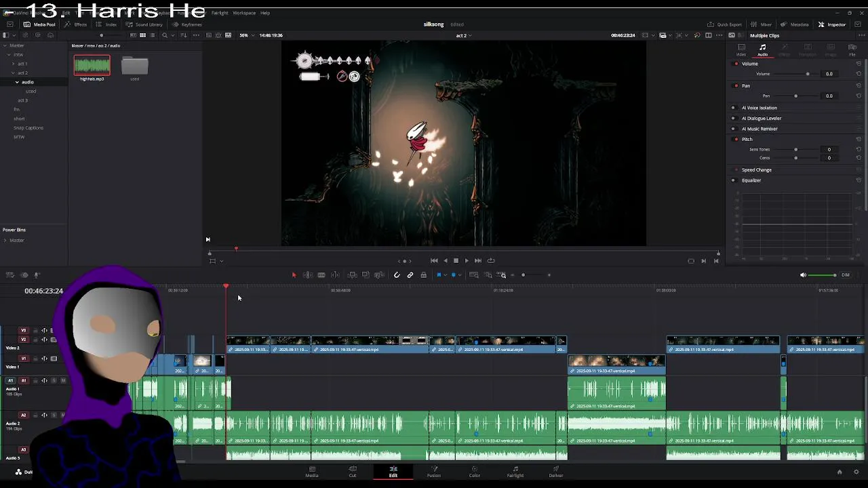Click the Volume value field
This screenshot has width=868, height=488.
point(829,74)
